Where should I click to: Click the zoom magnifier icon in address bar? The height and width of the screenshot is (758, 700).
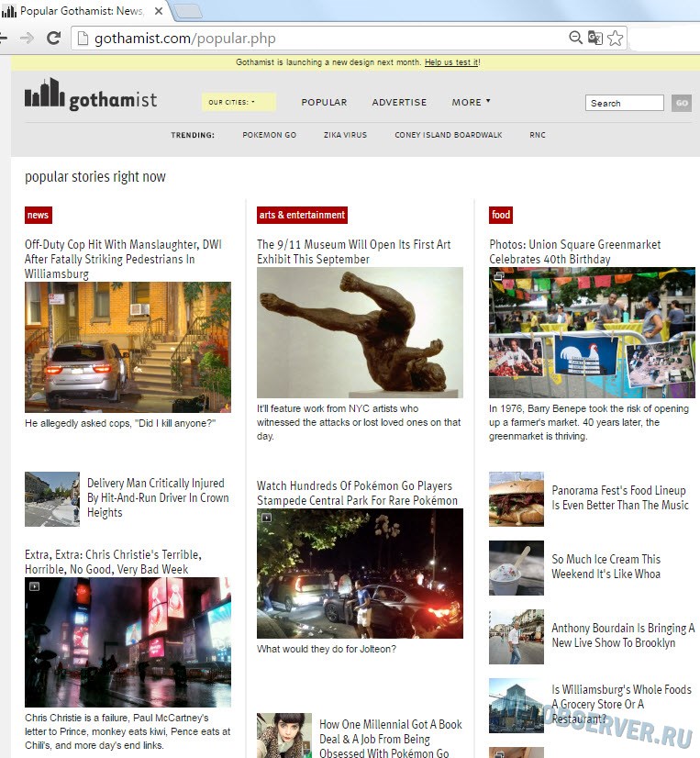point(575,38)
